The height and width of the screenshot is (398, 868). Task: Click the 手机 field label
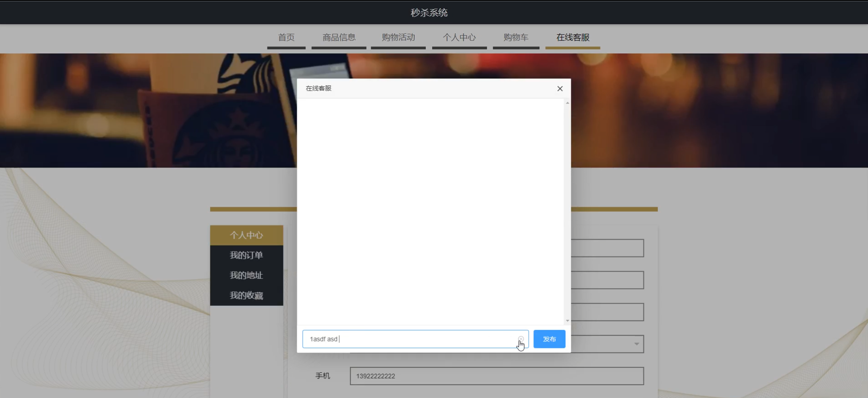[323, 376]
